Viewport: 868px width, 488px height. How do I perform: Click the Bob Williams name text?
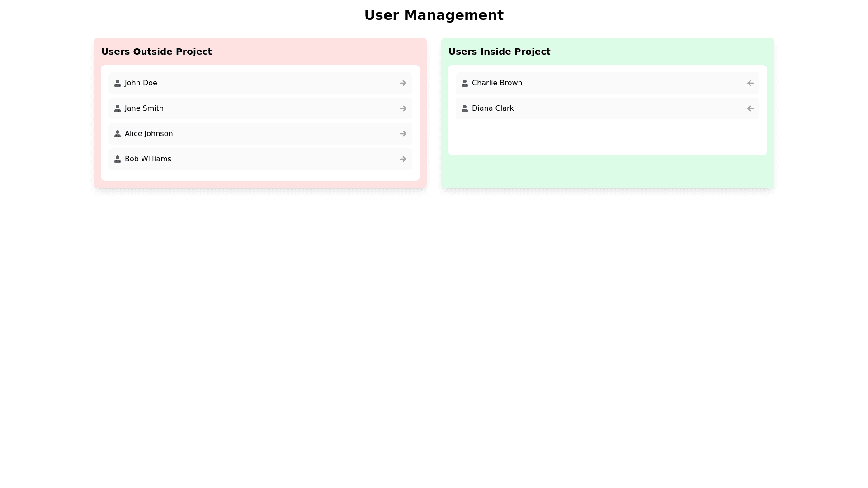148,159
